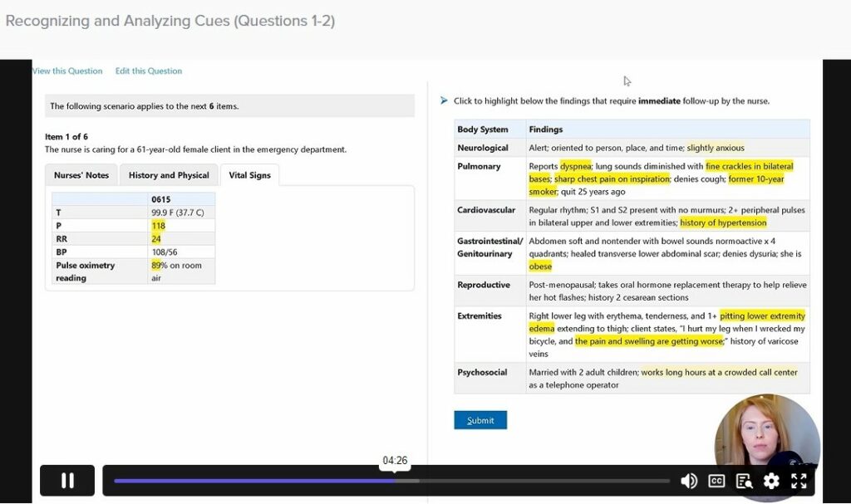Mute the video audio

click(x=688, y=481)
